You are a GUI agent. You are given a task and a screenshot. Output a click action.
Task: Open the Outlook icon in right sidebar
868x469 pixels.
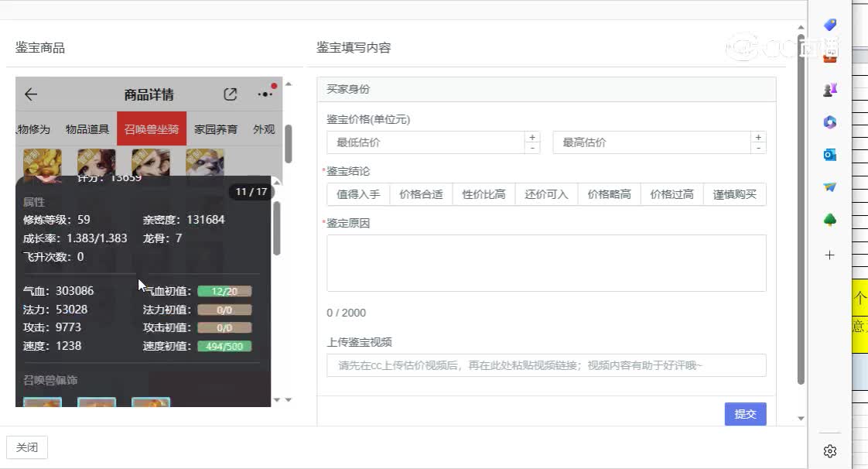(x=829, y=154)
